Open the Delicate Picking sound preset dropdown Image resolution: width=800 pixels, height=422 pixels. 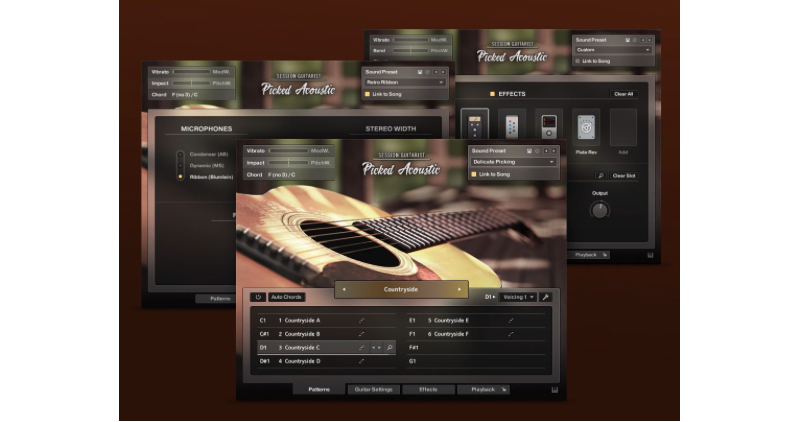point(513,162)
